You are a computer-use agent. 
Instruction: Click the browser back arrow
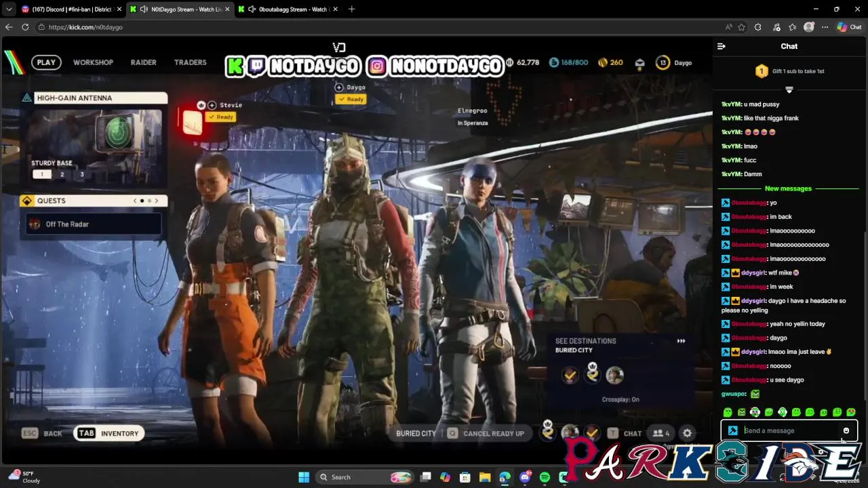9,27
